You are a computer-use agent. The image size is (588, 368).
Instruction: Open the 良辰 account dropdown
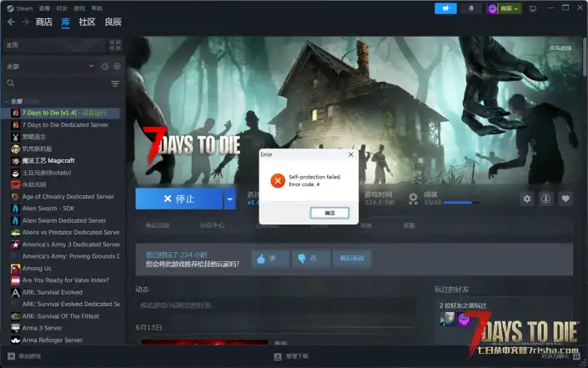pyautogui.click(x=504, y=8)
